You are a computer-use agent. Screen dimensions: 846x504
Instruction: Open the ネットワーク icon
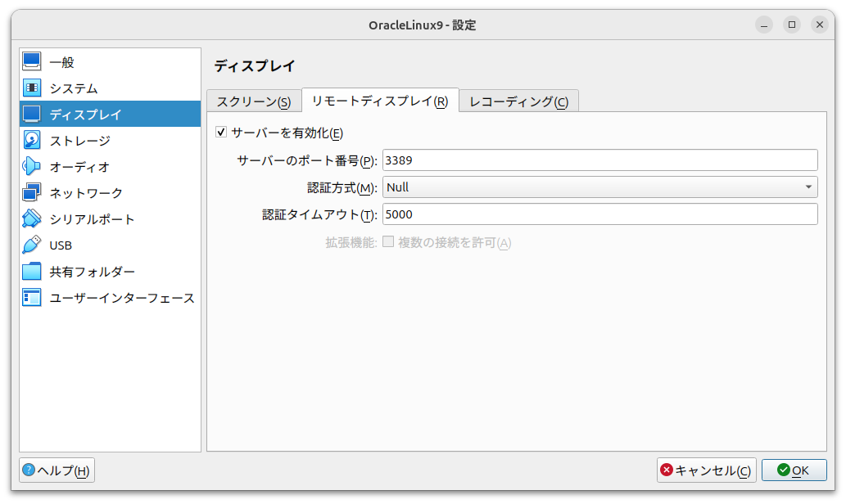31,192
